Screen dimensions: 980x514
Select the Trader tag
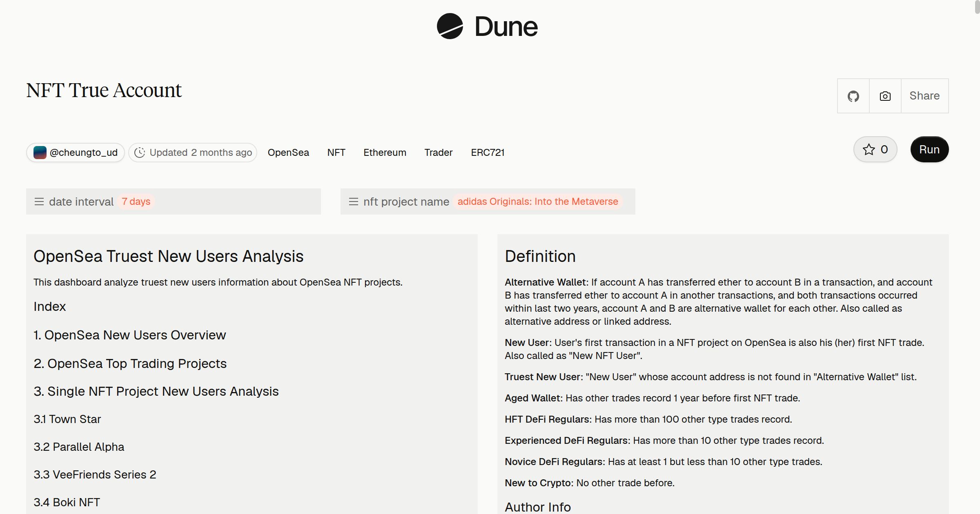pos(438,153)
